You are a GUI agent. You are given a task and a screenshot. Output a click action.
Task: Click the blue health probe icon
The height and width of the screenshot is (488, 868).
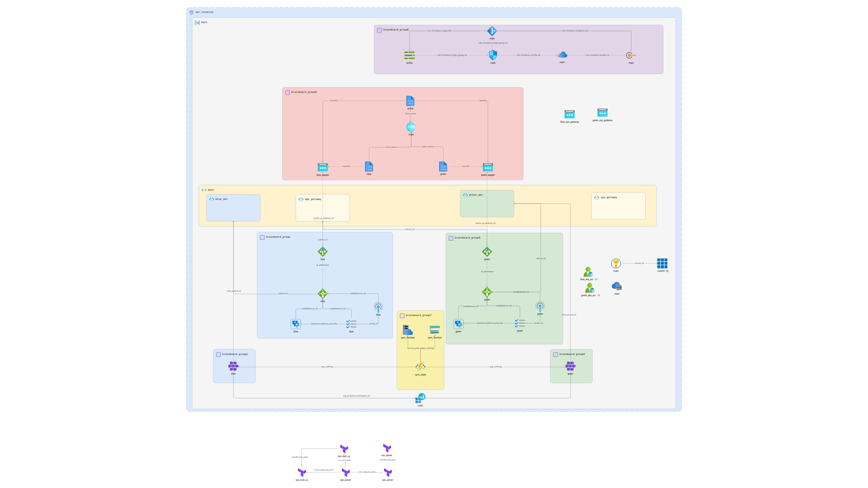(378, 307)
